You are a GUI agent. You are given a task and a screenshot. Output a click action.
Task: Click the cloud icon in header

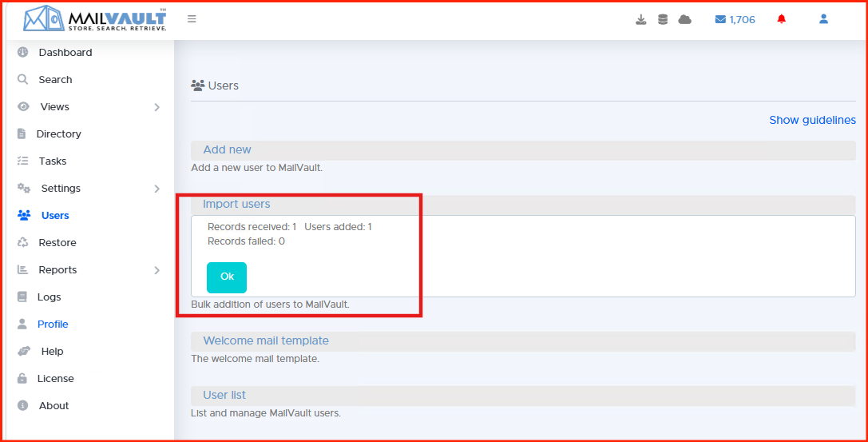coord(685,19)
